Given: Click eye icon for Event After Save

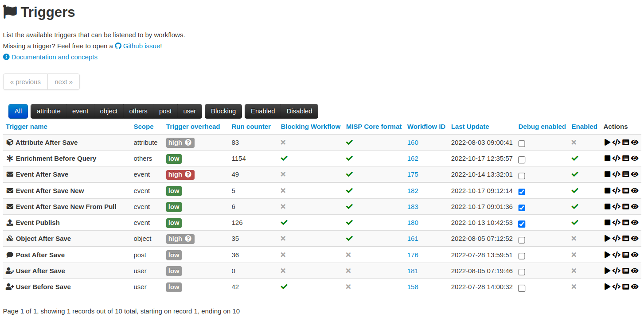Looking at the screenshot, I should pos(635,174).
